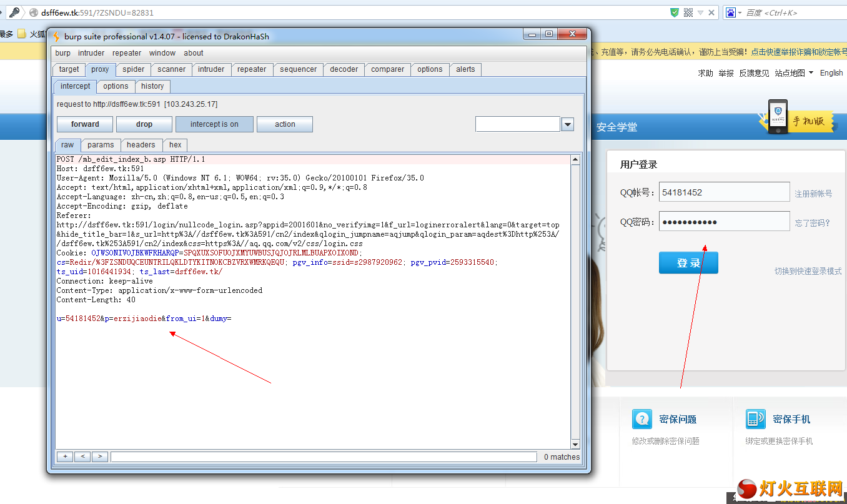Click the 求助 link
847x504 pixels.
tap(705, 73)
